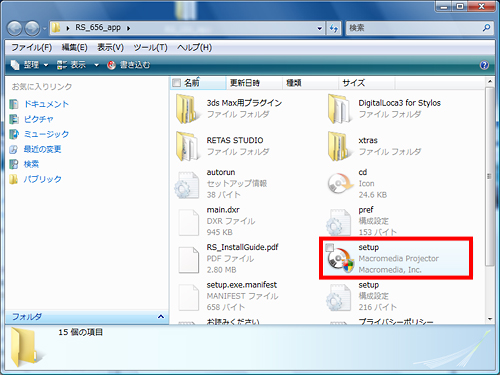Image resolution: width=500 pixels, height=375 pixels.
Task: Click the 検索 favorite link
Action: [31, 164]
